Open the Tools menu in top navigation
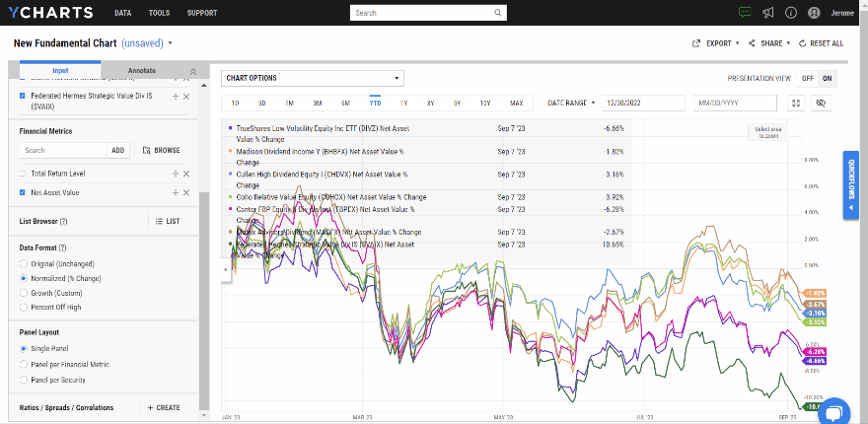 160,13
